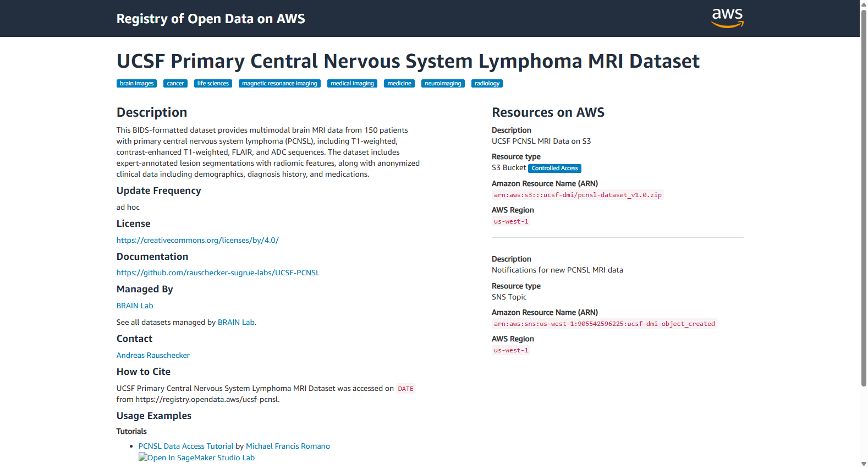Select the 'radiology' tag
The image size is (868, 468).
pos(487,84)
